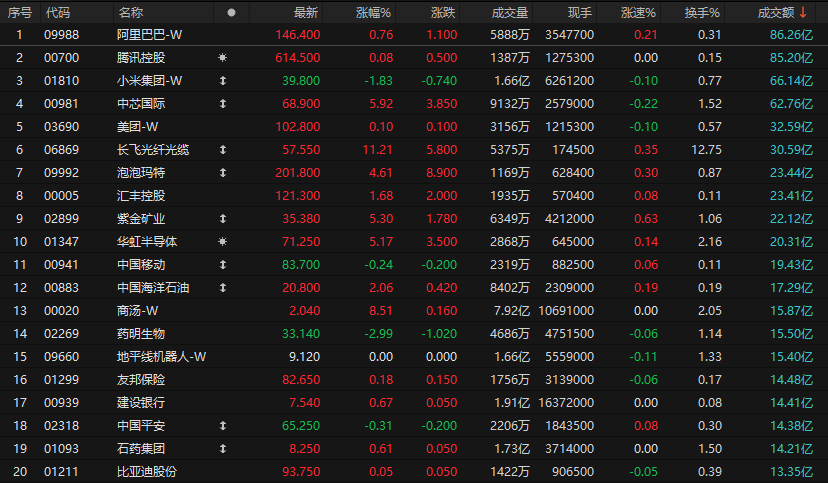
Task: Click the 成交额 column header
Action: (776, 13)
